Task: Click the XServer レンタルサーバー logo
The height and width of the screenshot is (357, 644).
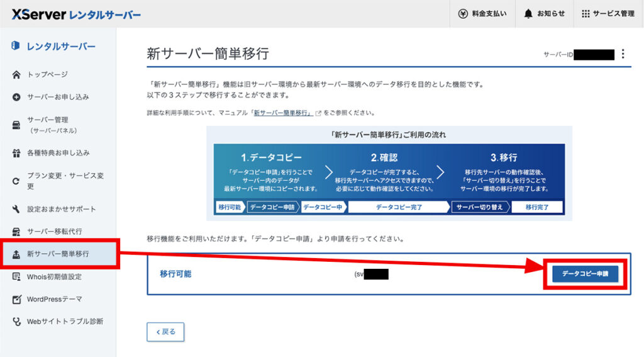Action: coord(76,14)
